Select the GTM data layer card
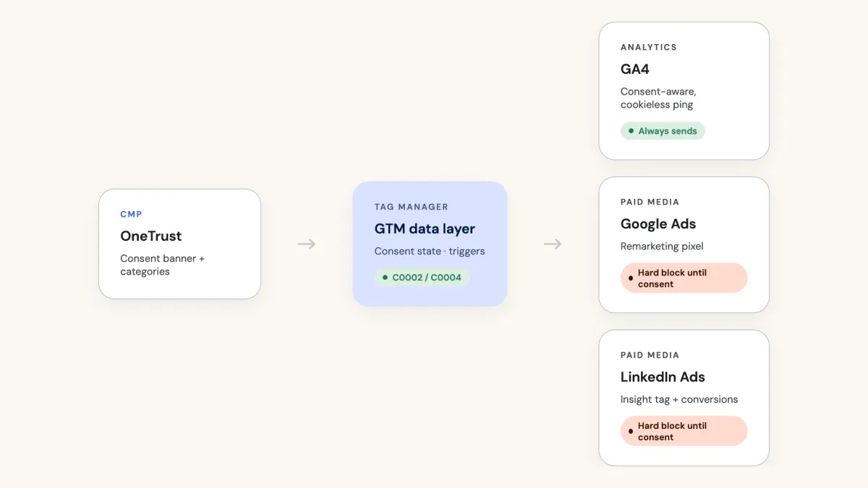 (x=430, y=244)
